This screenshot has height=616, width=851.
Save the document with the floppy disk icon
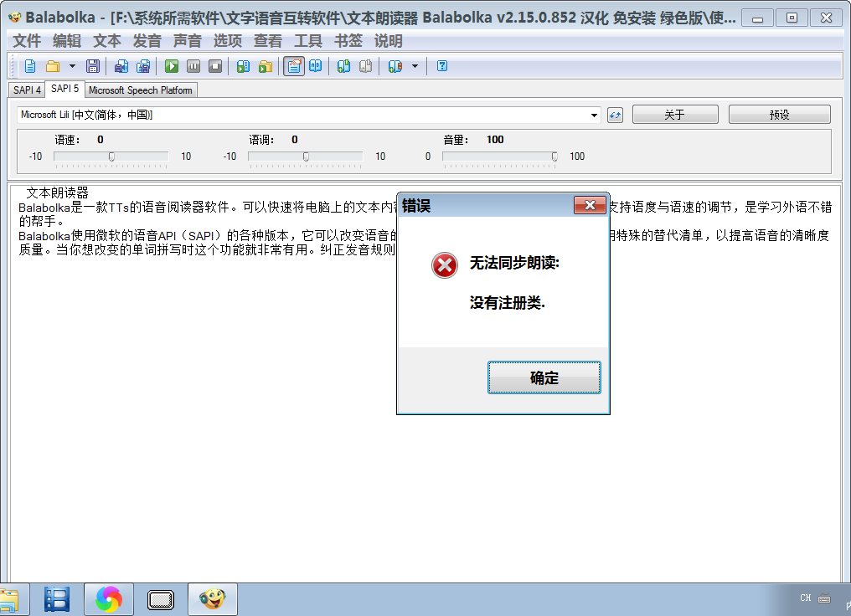click(93, 66)
